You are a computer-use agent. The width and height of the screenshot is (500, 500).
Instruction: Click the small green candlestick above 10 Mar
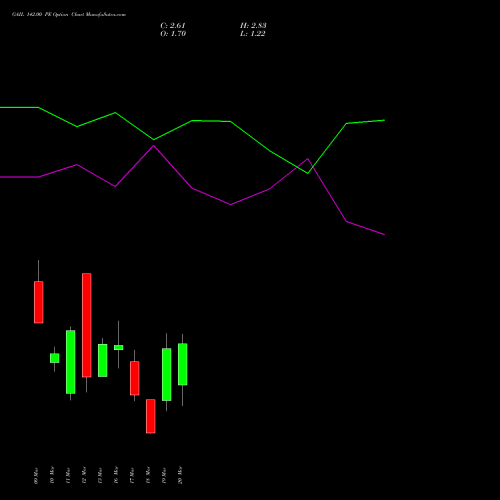(55, 358)
